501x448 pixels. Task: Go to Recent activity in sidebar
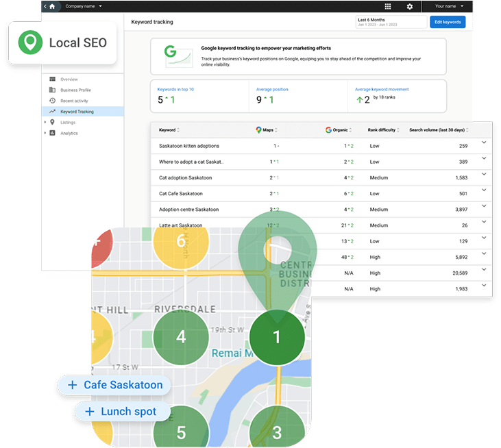(x=74, y=101)
